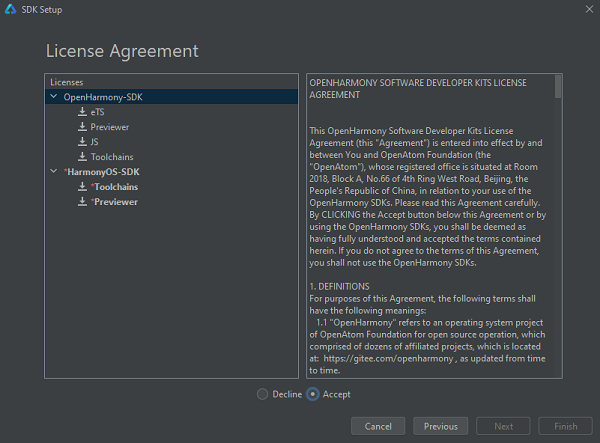This screenshot has width=600, height=443.
Task: Click download icon beside eTS
Action: click(x=82, y=112)
